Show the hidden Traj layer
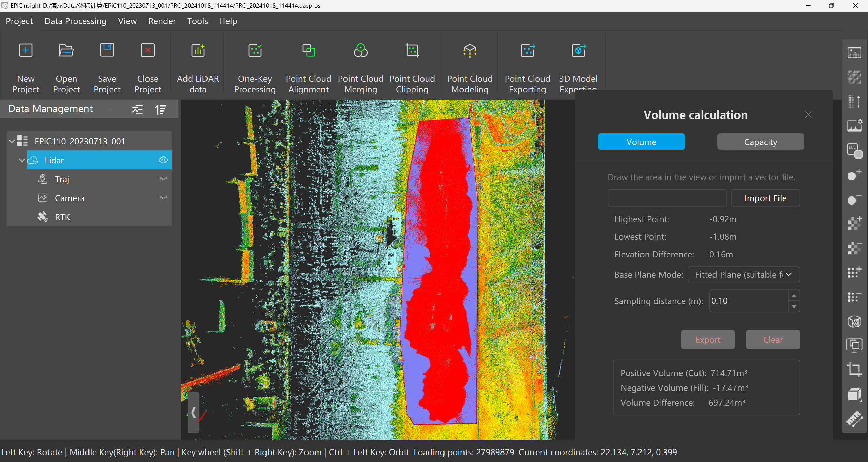 coord(163,179)
